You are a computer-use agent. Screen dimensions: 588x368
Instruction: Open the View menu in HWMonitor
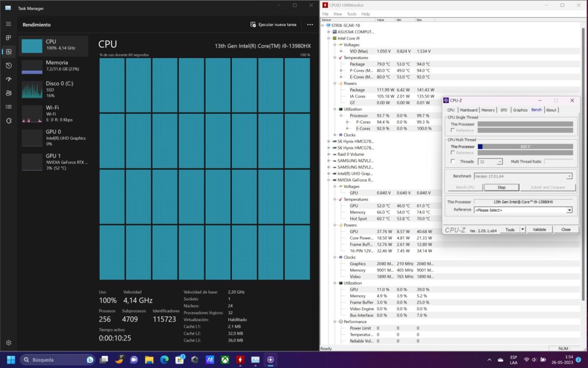338,14
